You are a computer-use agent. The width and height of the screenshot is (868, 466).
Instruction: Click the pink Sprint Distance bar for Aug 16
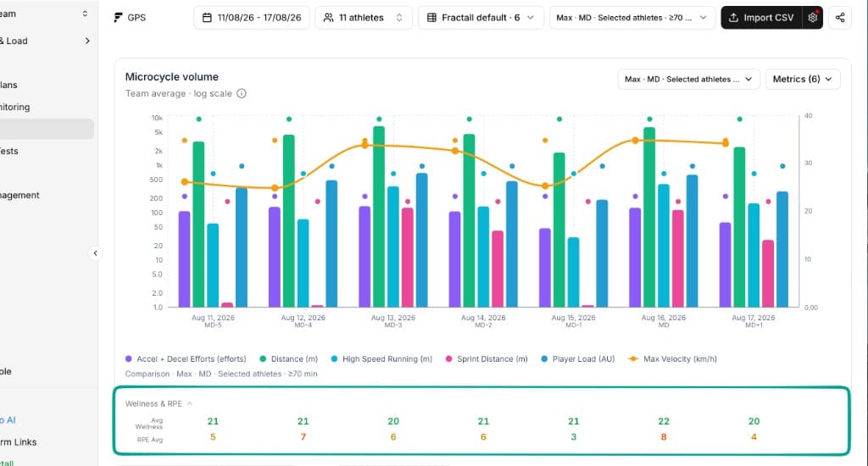click(x=677, y=258)
